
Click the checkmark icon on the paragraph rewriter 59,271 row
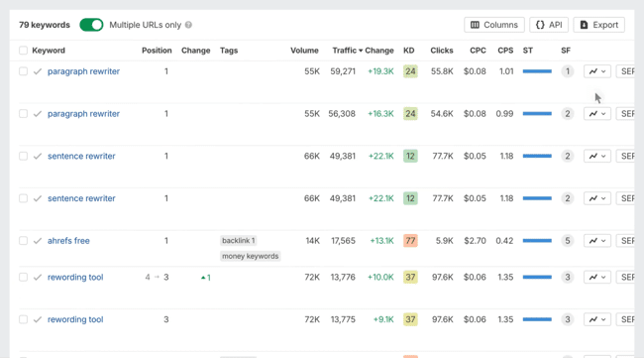[x=38, y=71]
